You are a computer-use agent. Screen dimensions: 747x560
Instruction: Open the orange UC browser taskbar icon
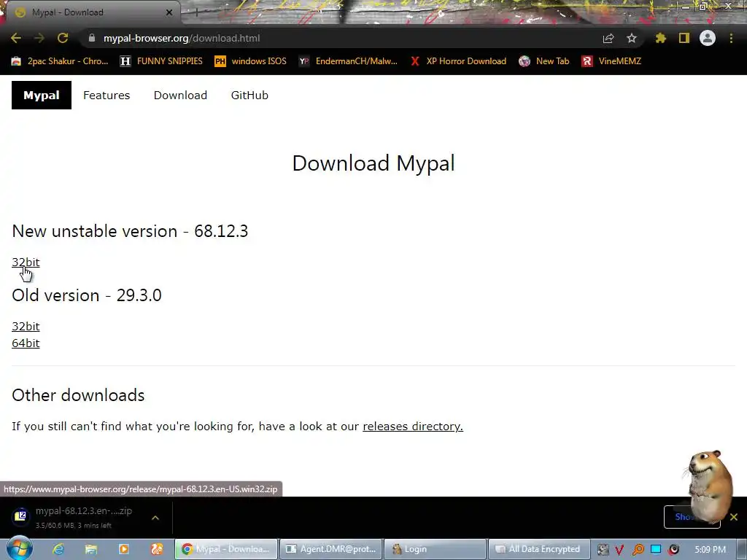(156, 550)
